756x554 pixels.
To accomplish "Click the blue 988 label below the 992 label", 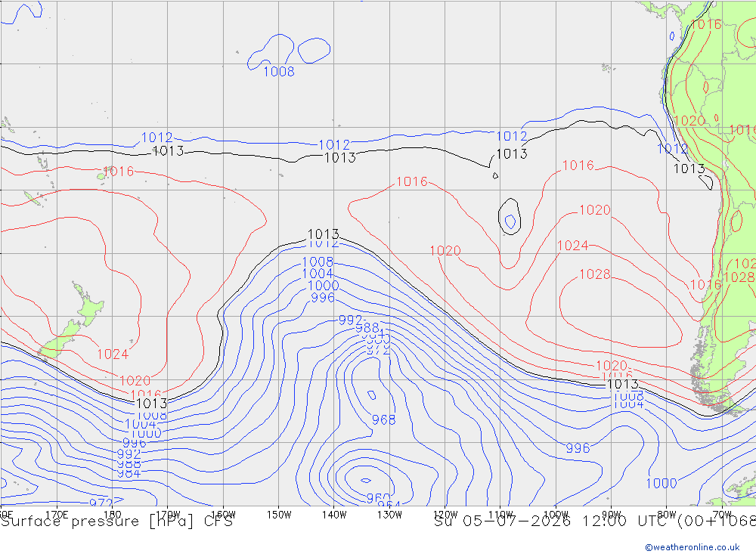I will click(367, 329).
